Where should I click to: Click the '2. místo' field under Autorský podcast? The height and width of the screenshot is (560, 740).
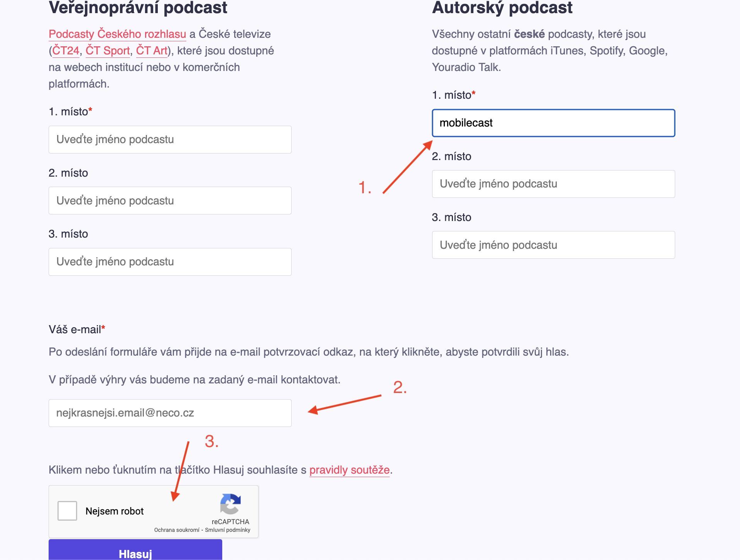click(x=552, y=184)
